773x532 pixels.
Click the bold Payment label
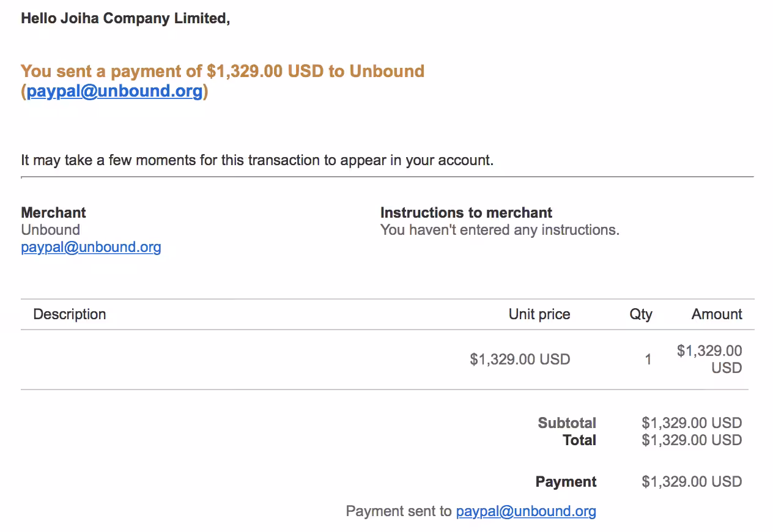tap(566, 482)
